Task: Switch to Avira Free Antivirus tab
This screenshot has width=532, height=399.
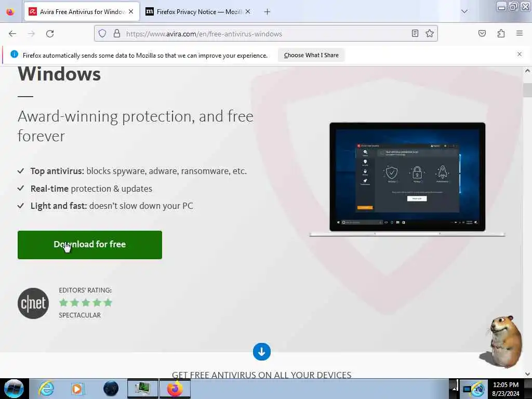Action: [x=82, y=12]
